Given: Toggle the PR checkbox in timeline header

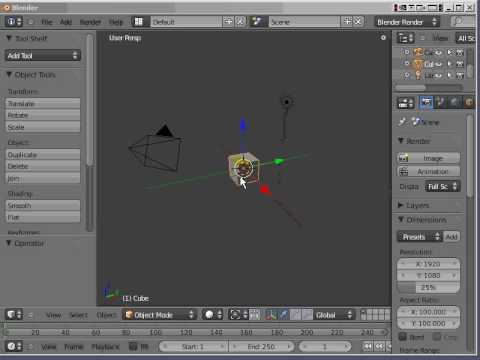Looking at the screenshot, I should [x=133, y=346].
